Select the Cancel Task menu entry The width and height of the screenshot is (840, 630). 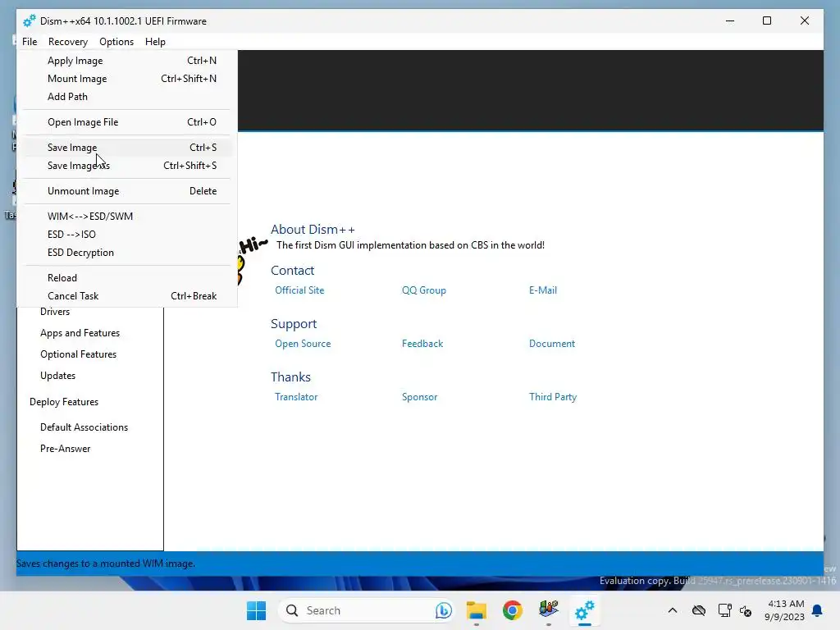(x=127, y=295)
